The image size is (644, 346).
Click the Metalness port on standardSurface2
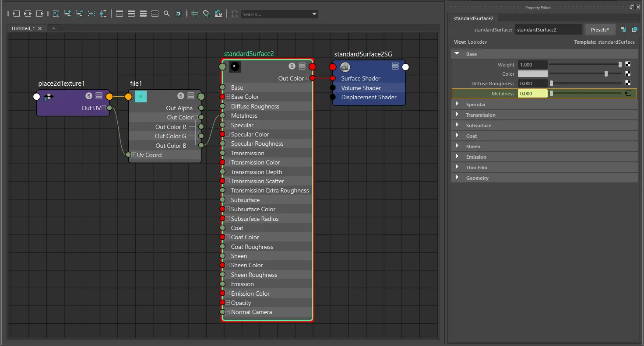pos(222,115)
